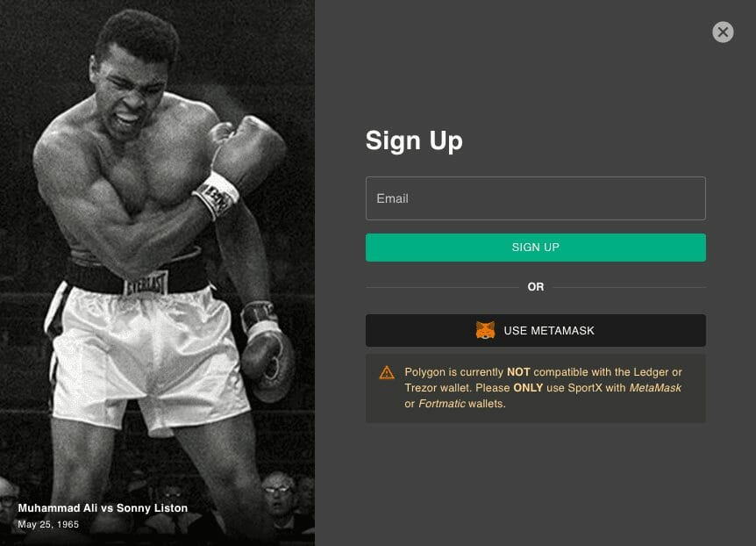
Task: Click the OR divider label
Action: click(536, 287)
